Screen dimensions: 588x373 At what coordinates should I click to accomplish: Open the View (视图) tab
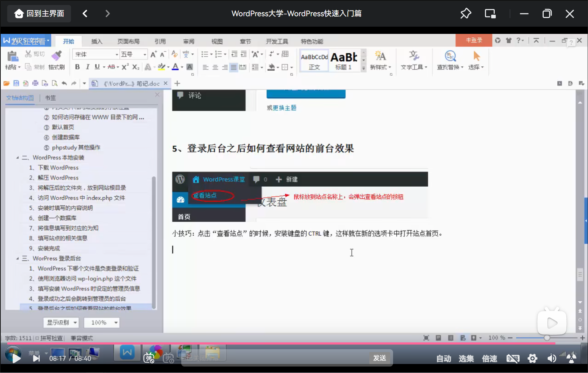click(217, 41)
